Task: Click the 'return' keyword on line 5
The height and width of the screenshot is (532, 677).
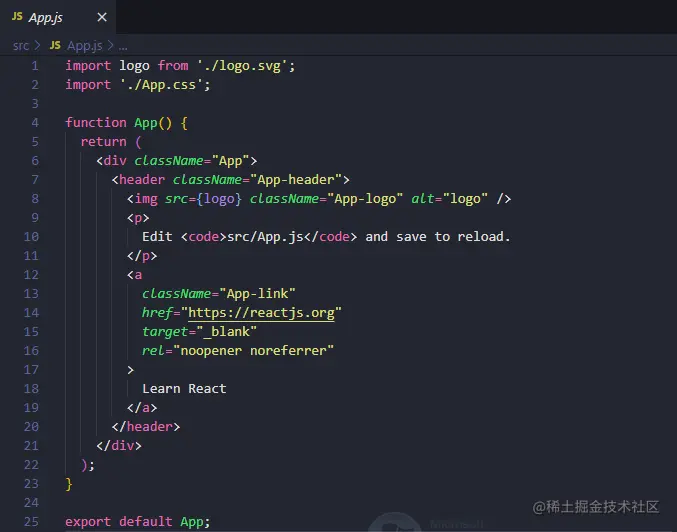Action: (104, 142)
